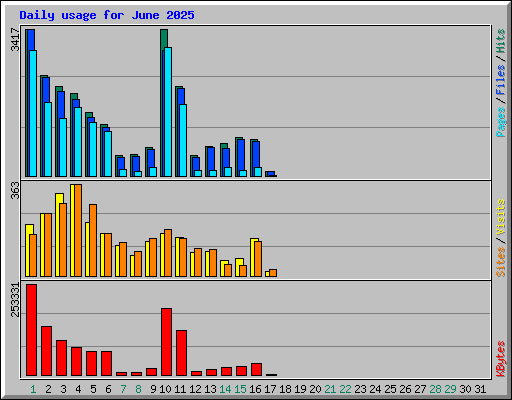The image size is (512, 400).
Task: Click the red KBytes bar for day 10
Action: point(167,342)
